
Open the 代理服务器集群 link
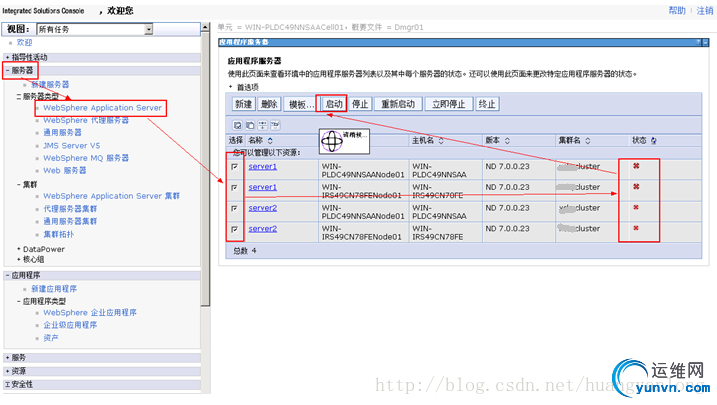coord(70,208)
